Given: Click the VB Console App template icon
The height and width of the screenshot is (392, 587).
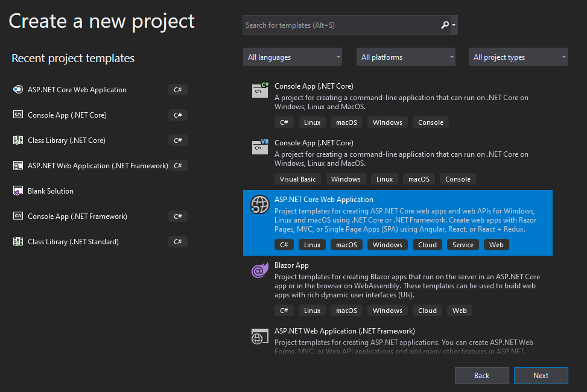Looking at the screenshot, I should pyautogui.click(x=260, y=147).
